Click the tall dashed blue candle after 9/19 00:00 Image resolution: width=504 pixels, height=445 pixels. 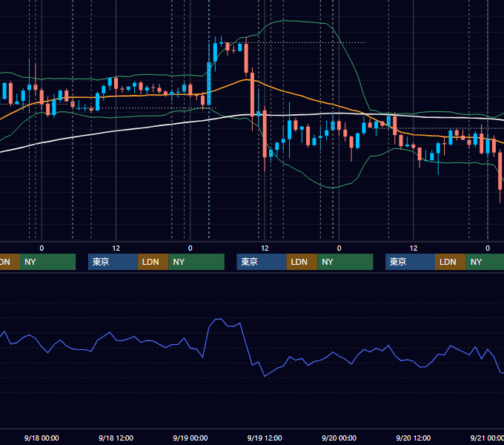[209, 84]
